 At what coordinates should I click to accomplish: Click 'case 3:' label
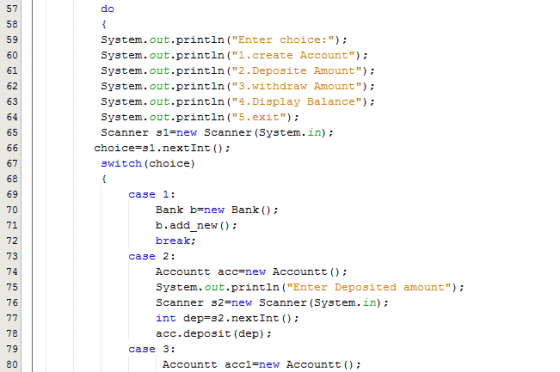coord(152,349)
